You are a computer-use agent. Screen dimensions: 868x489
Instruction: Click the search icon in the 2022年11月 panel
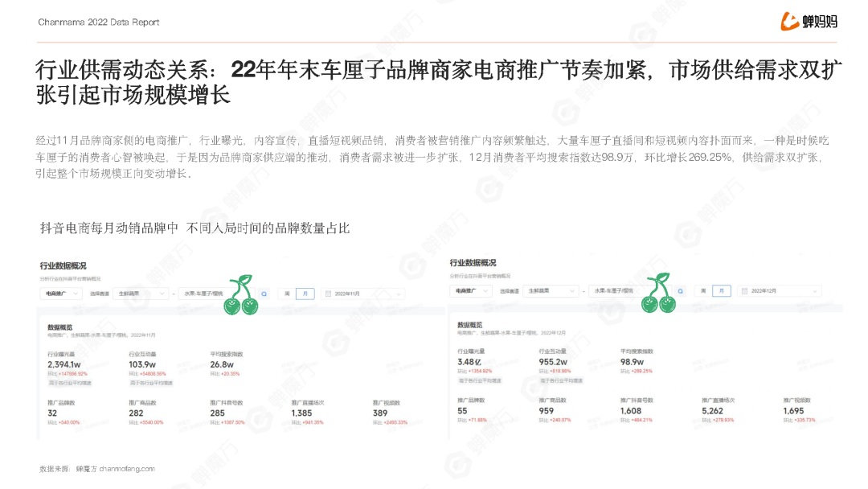264,294
